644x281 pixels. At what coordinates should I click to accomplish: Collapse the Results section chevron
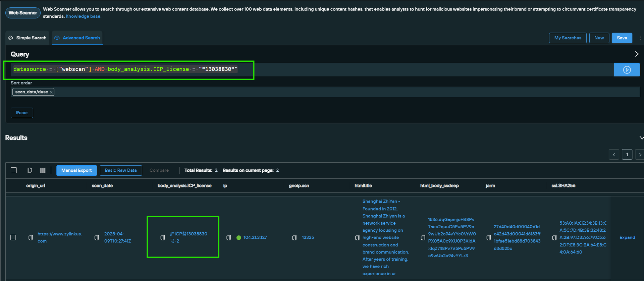pyautogui.click(x=641, y=138)
